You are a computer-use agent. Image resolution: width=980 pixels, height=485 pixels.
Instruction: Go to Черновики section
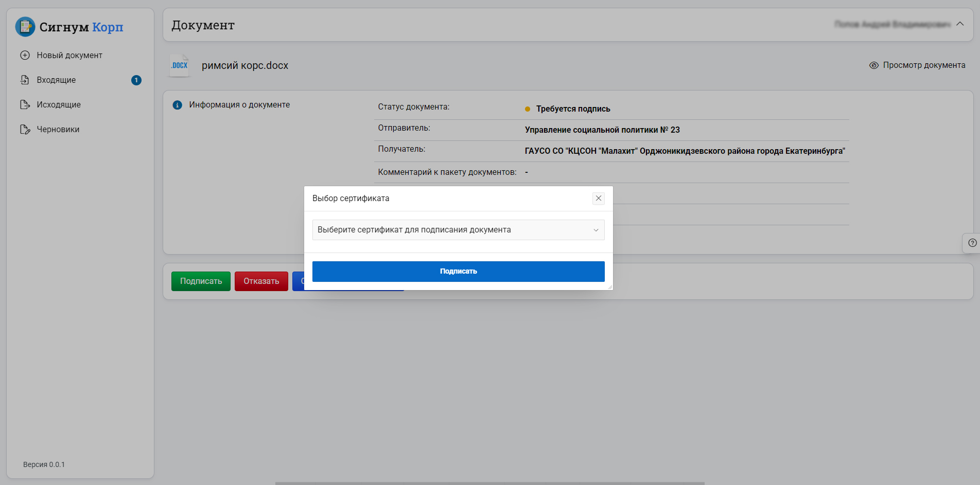(x=58, y=129)
